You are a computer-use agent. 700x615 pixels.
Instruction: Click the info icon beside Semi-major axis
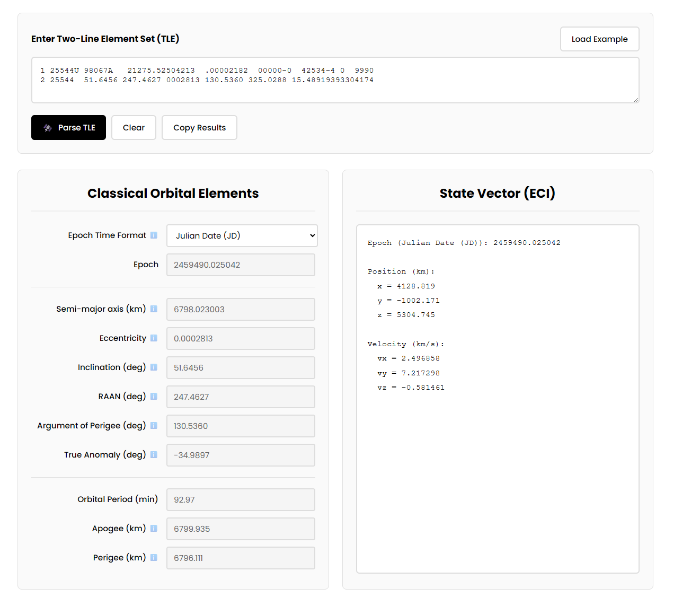click(154, 309)
